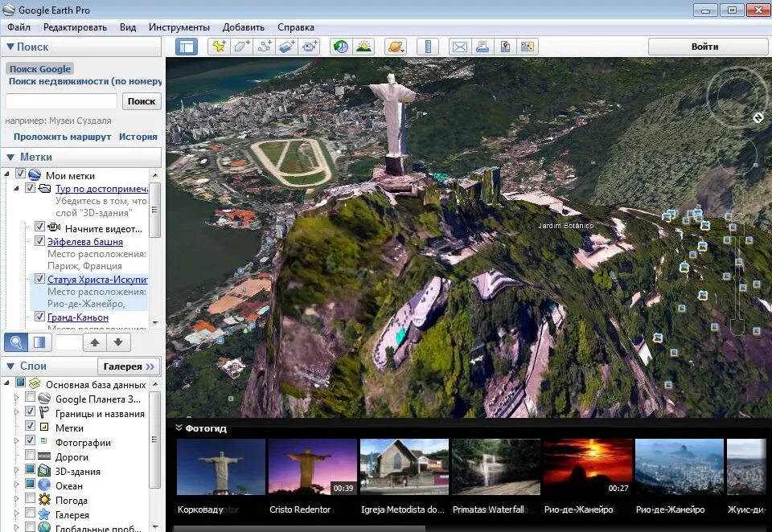
Task: Click the transparency panel icon under Places
Action: point(39,342)
